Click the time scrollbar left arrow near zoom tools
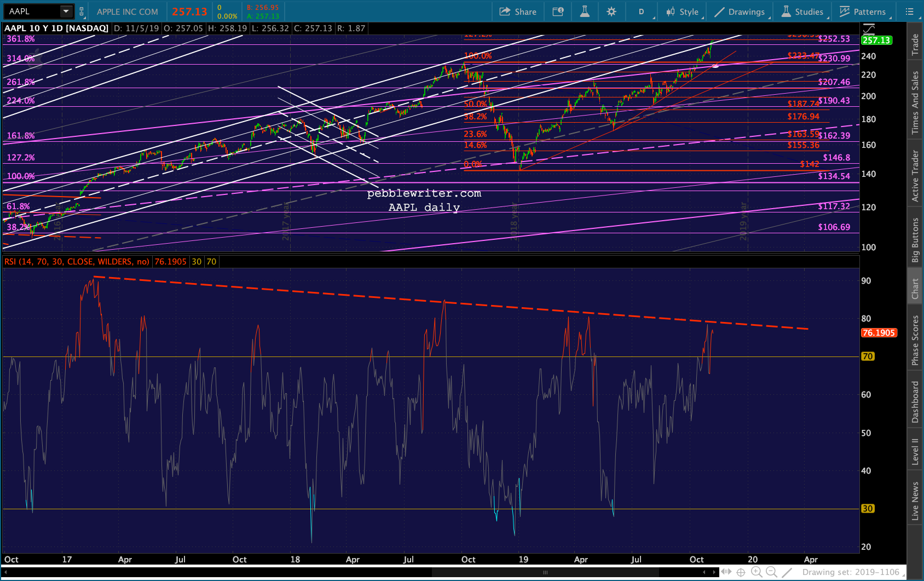This screenshot has height=581, width=924. click(x=704, y=572)
